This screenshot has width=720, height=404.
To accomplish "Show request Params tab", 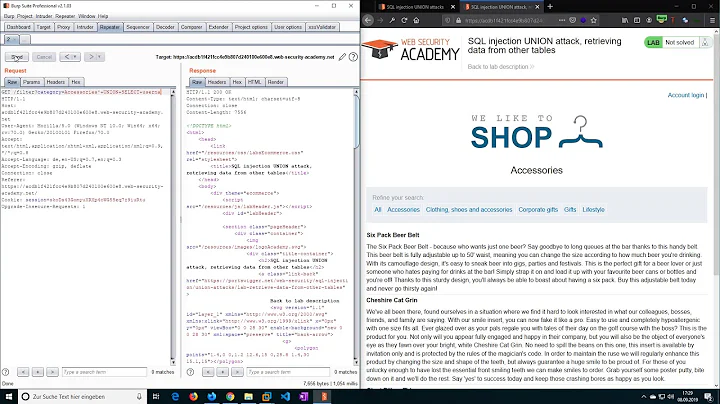I will pos(32,82).
